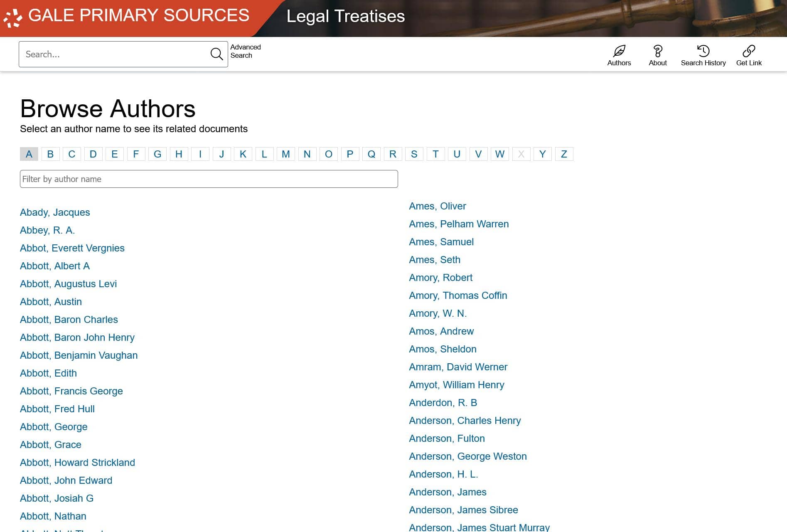Jump to authors starting with L

click(x=264, y=154)
